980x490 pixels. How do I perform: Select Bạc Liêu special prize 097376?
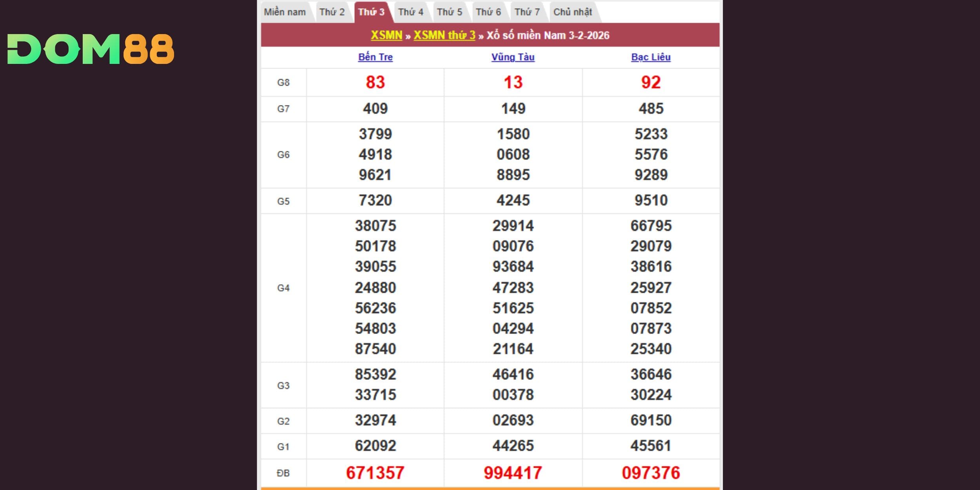pos(651,473)
